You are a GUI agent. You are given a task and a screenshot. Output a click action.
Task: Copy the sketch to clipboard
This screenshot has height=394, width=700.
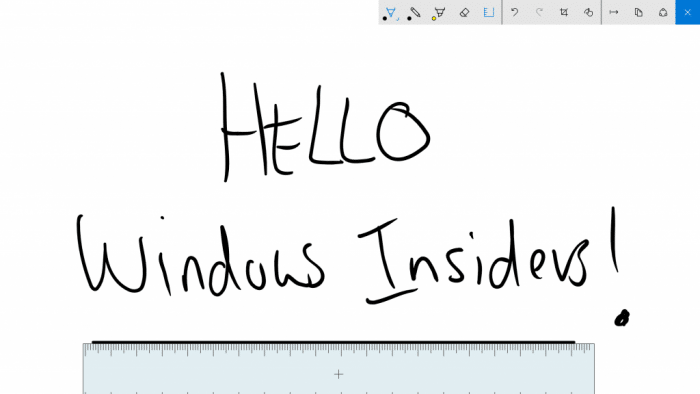click(x=638, y=12)
